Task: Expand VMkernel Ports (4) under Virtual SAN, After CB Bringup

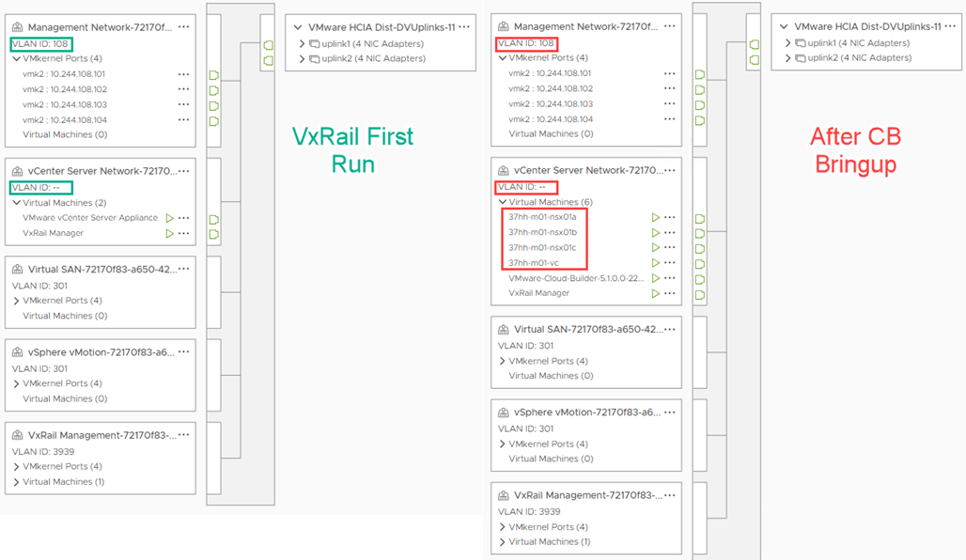Action: [503, 361]
